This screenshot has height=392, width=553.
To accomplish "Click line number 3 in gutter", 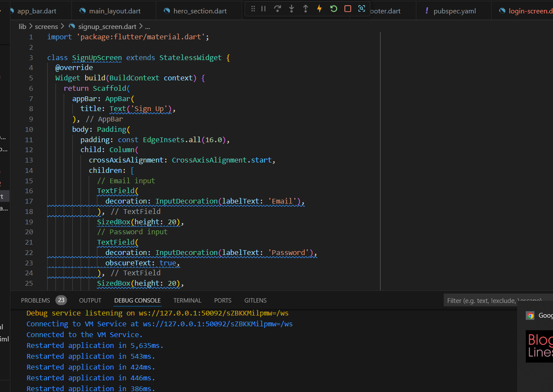I will pyautogui.click(x=31, y=58).
